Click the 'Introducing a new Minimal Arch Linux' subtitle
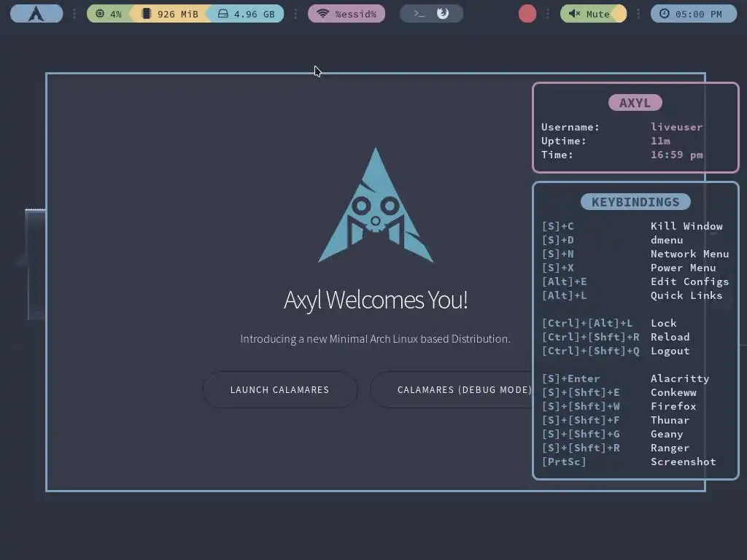 click(376, 338)
